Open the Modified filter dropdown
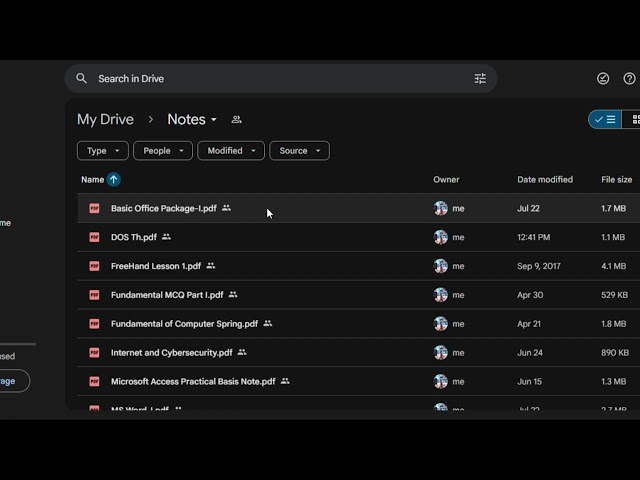 [231, 151]
